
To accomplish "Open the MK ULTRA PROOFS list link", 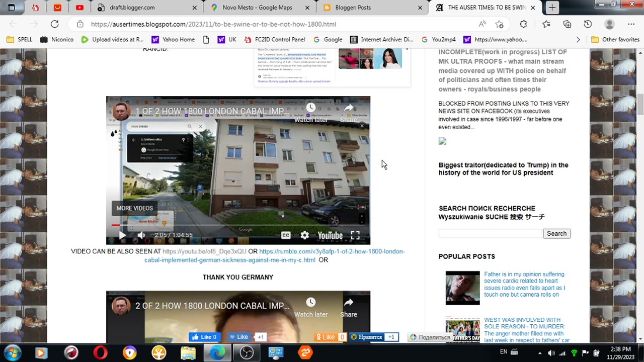I will 503,70.
